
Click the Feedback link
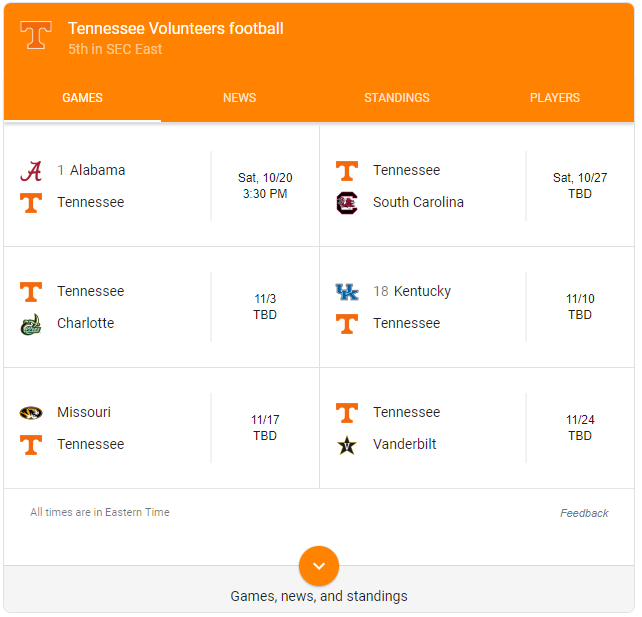[x=585, y=514]
